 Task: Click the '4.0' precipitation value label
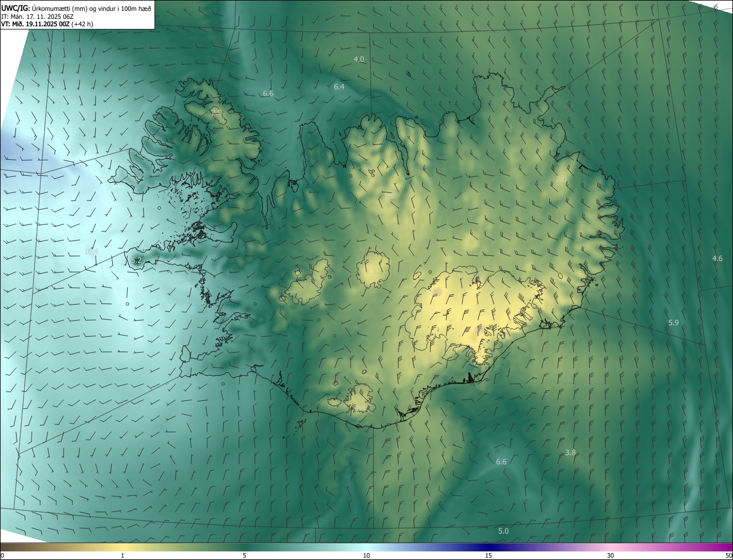coord(359,60)
